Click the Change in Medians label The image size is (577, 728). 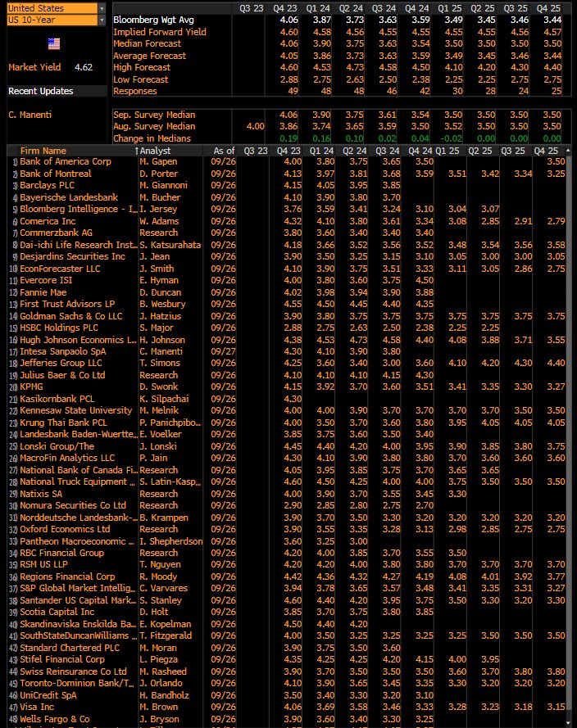(152, 138)
